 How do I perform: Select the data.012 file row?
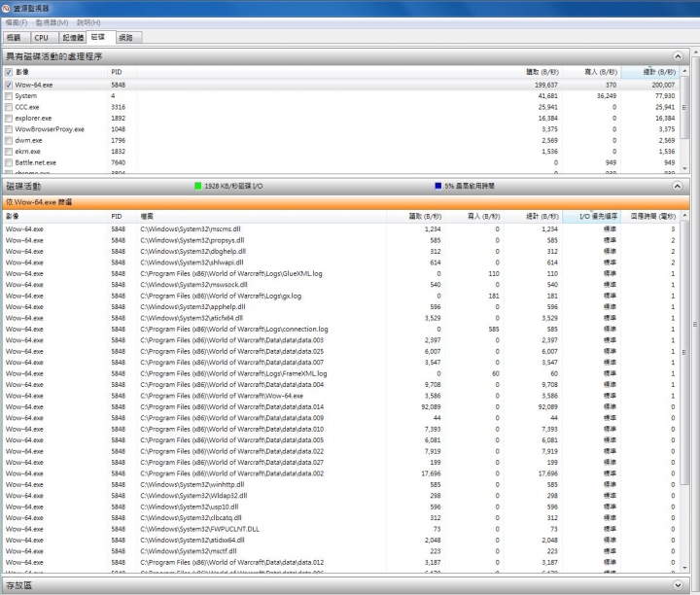tap(341, 562)
